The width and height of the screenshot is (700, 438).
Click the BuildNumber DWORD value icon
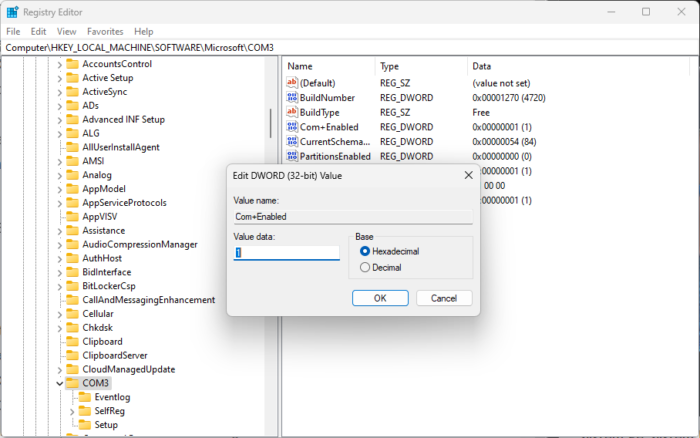[292, 97]
